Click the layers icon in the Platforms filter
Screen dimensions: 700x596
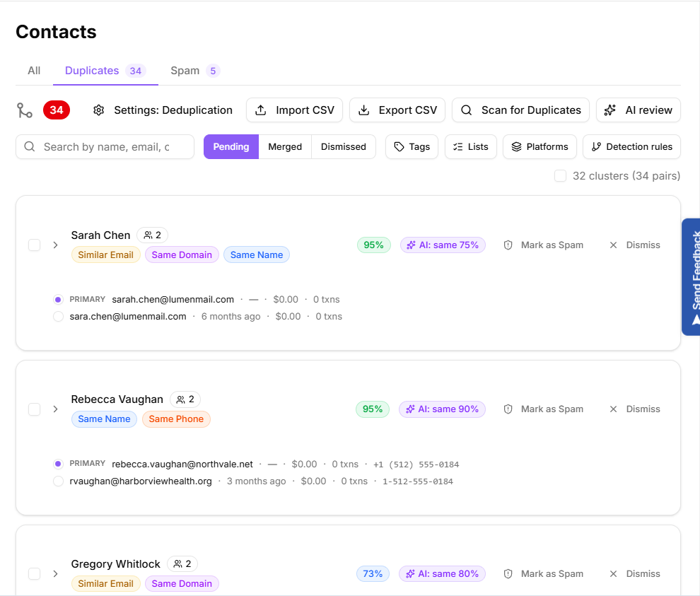pos(517,147)
